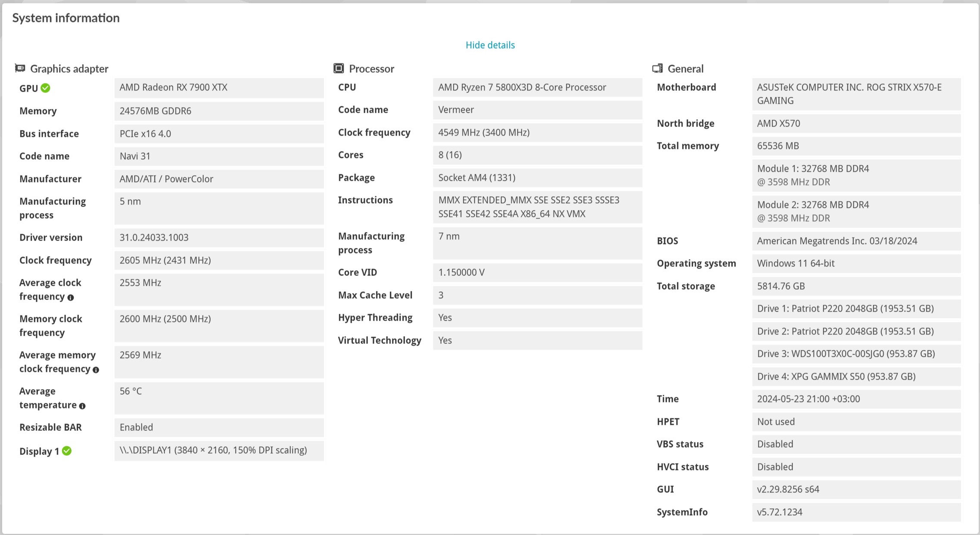Click the Navi 31 code name value
The height and width of the screenshot is (535, 980).
click(219, 156)
